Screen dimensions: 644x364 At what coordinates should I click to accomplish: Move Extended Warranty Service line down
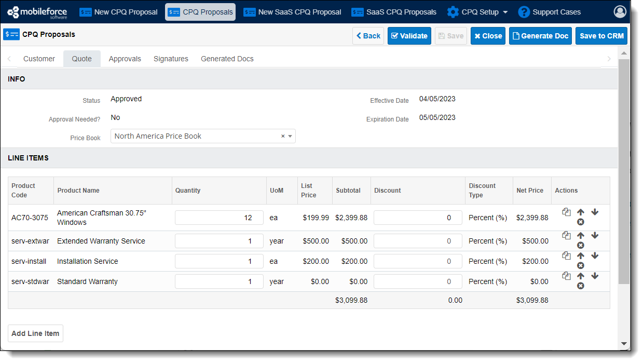click(x=595, y=236)
